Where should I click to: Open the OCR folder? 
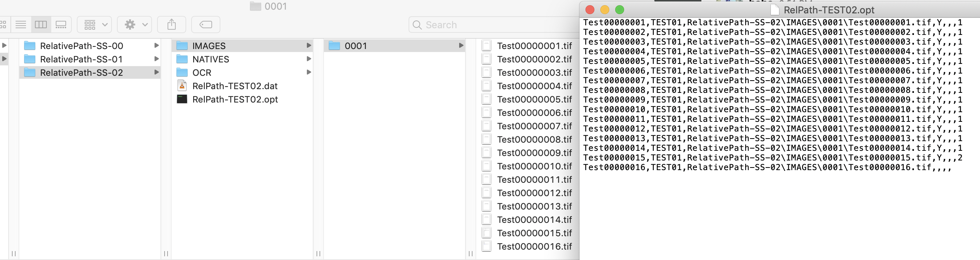click(x=242, y=72)
